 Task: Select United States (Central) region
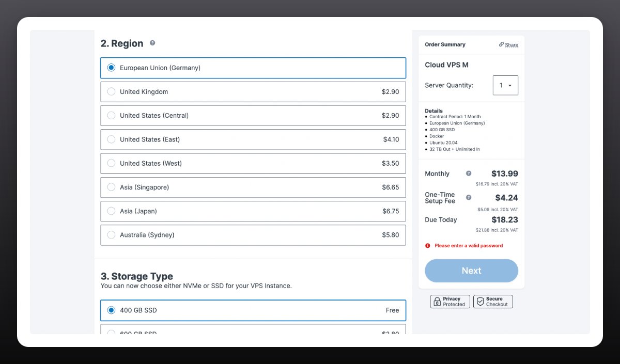point(111,116)
